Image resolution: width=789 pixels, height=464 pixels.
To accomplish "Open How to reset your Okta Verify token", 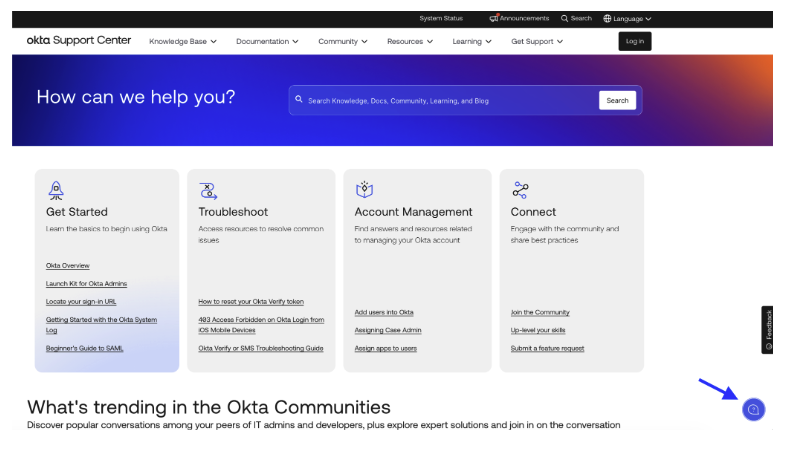I will point(251,302).
